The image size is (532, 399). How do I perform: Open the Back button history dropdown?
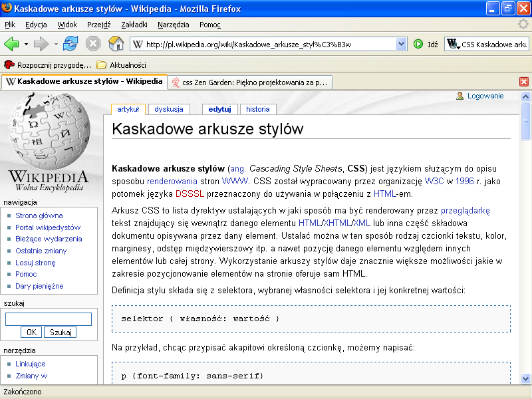(26, 44)
